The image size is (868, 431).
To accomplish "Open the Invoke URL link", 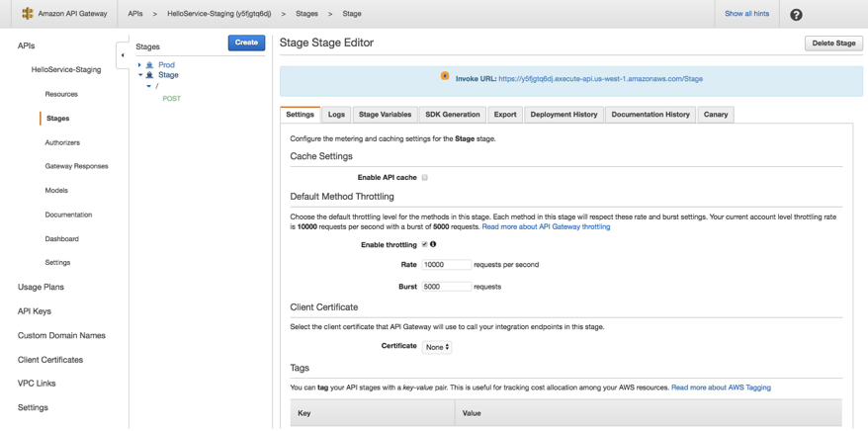I will (601, 79).
